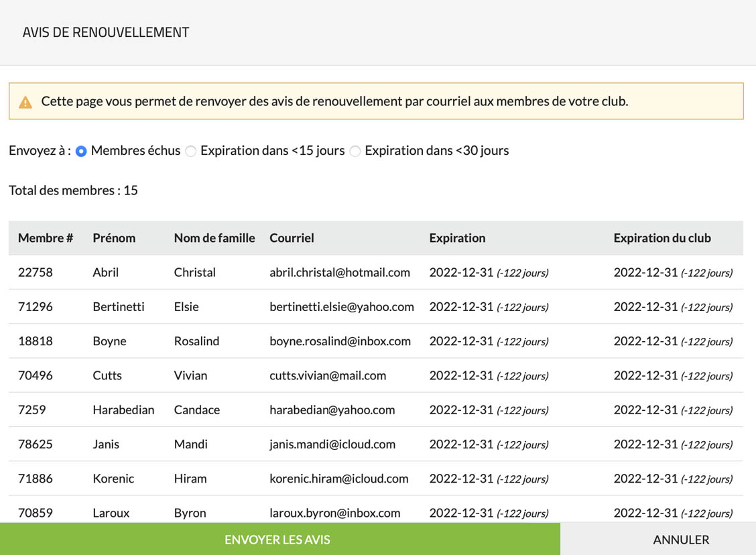This screenshot has height=555, width=756.
Task: Click the Courriel column header
Action: (292, 238)
